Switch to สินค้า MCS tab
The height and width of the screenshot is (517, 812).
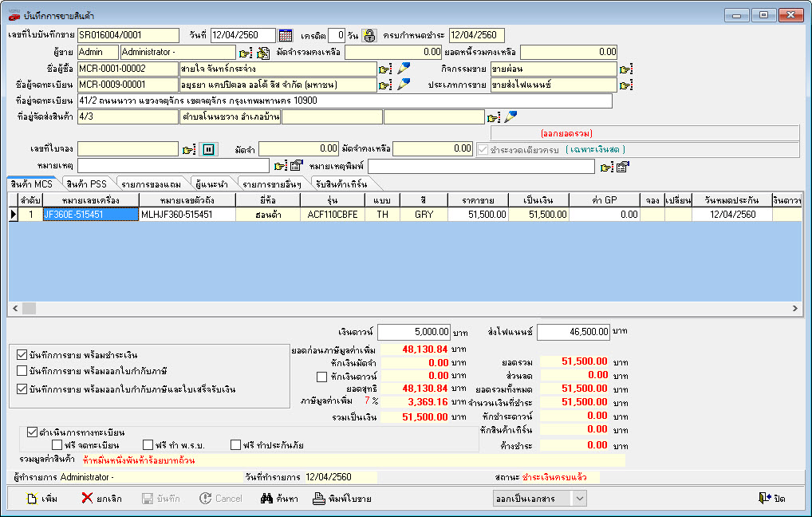click(32, 184)
